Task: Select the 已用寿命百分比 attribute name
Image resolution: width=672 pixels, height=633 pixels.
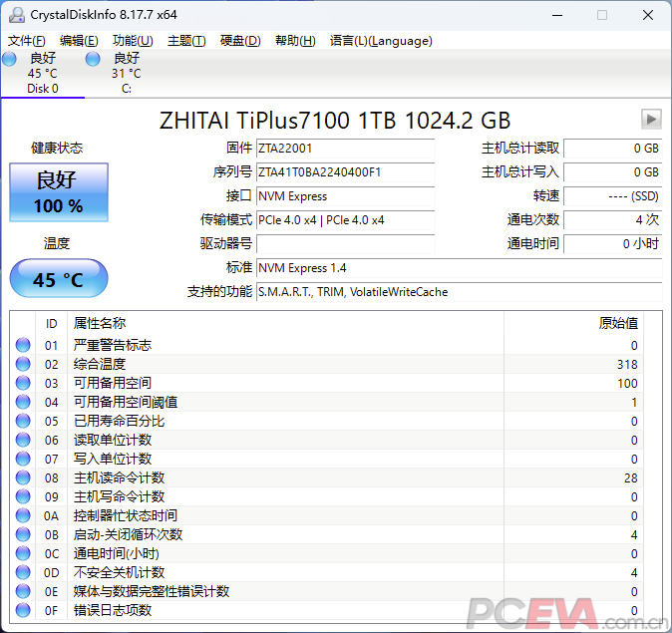Action: [119, 421]
